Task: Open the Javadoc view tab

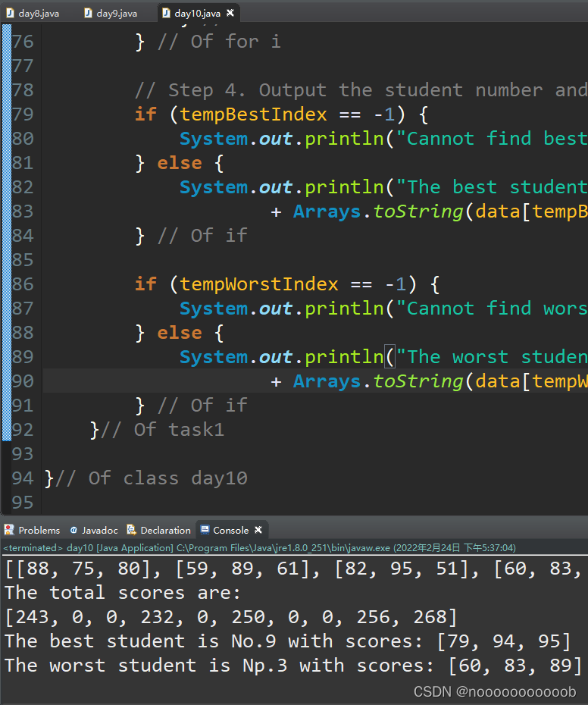Action: click(94, 530)
